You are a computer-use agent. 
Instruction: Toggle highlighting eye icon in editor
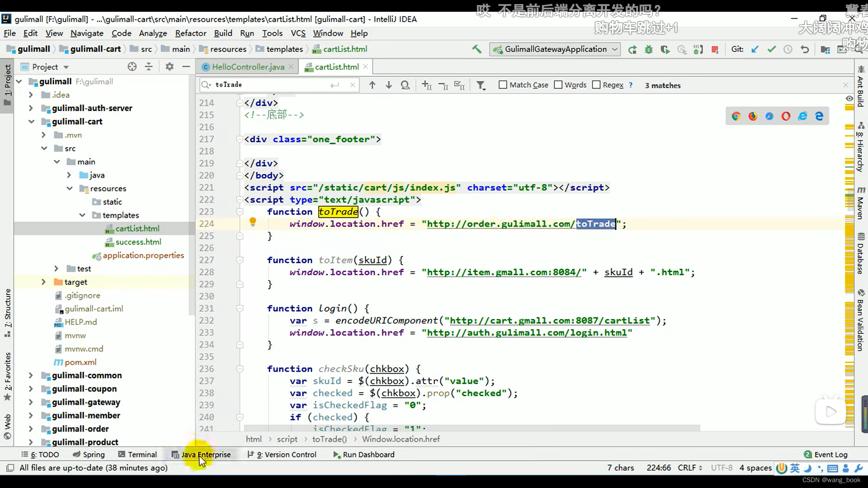coord(849,99)
